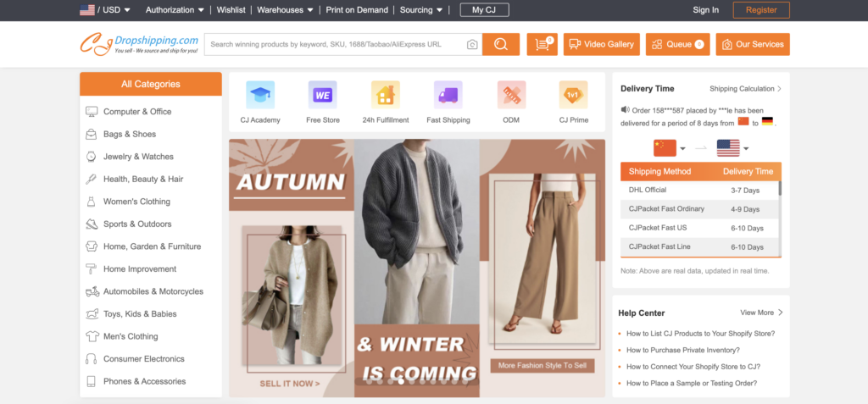Image resolution: width=868 pixels, height=404 pixels.
Task: Click the Register button
Action: pos(760,10)
